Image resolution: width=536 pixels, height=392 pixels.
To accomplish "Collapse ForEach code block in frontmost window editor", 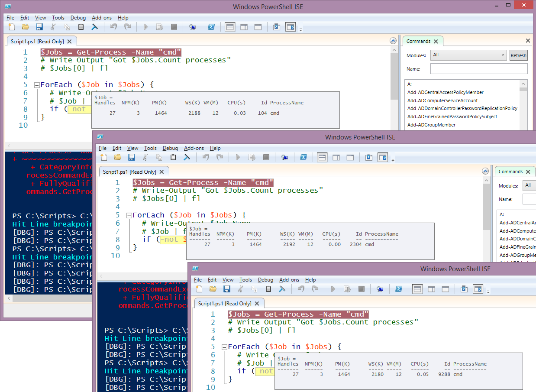I will click(x=224, y=347).
